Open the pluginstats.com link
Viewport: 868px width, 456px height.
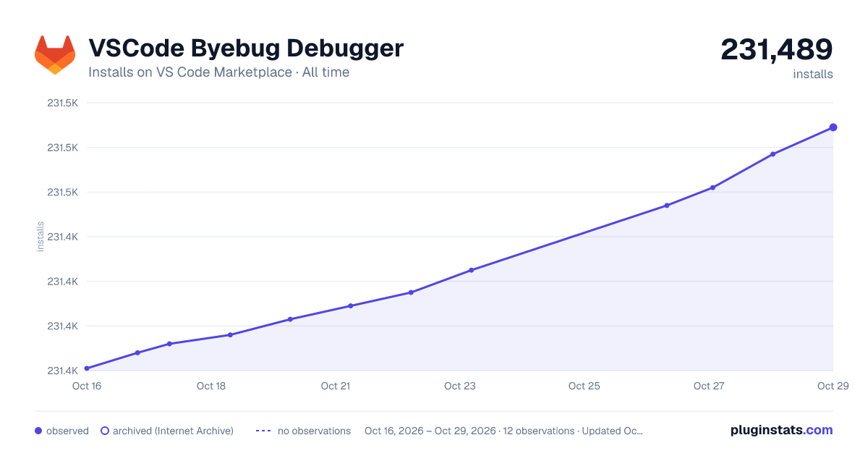pyautogui.click(x=782, y=430)
